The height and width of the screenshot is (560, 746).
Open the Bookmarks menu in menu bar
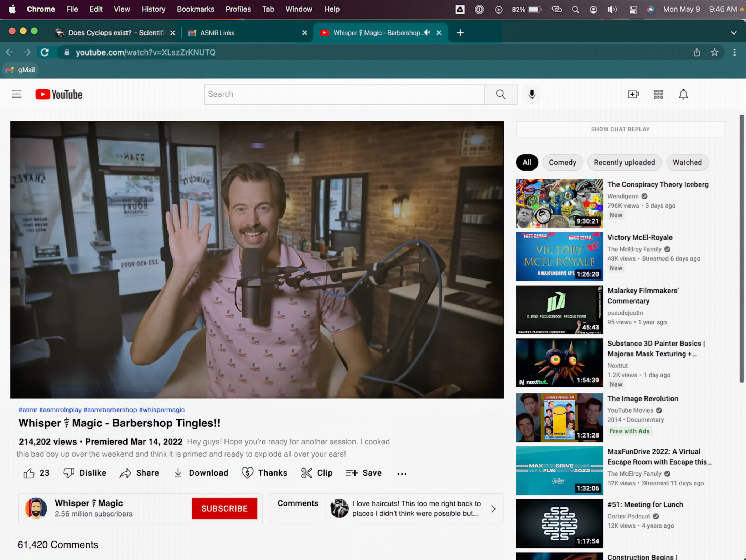(195, 9)
